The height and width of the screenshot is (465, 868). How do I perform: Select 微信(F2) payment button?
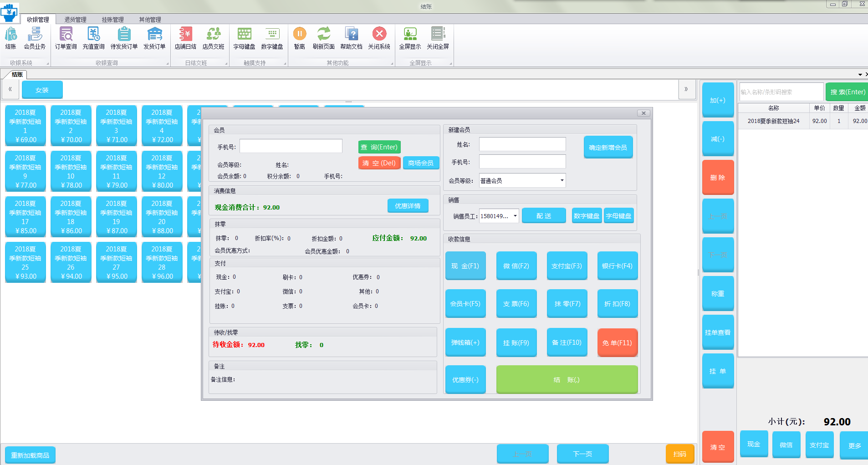click(516, 266)
